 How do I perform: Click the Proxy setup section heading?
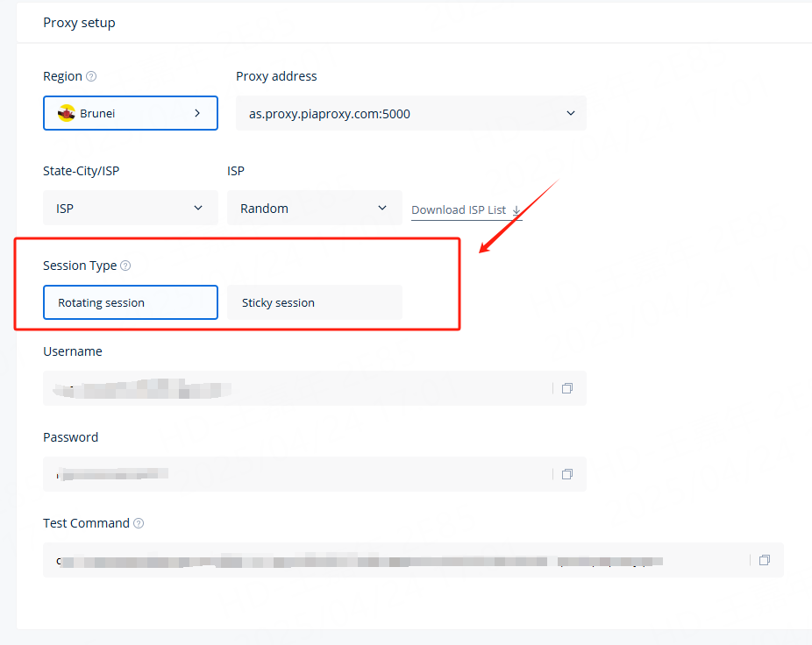click(x=79, y=23)
